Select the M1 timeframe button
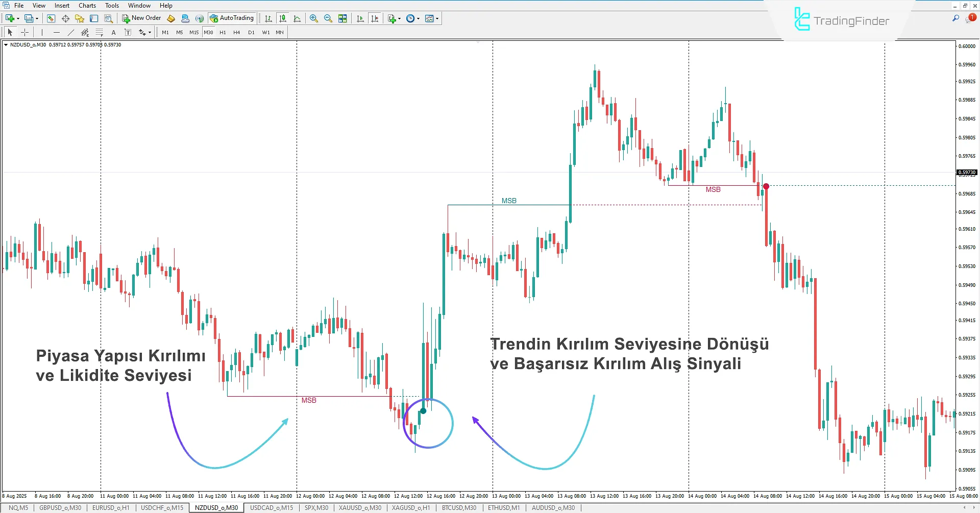 [165, 32]
